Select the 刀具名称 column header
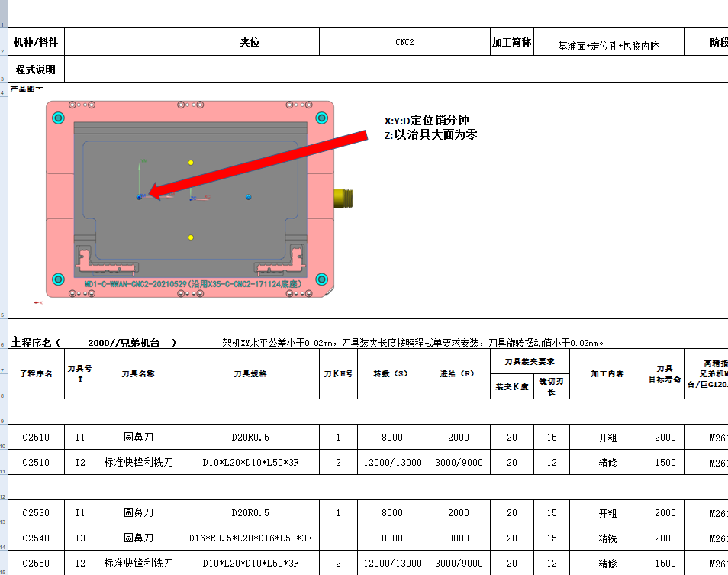The width and height of the screenshot is (728, 575). click(137, 374)
